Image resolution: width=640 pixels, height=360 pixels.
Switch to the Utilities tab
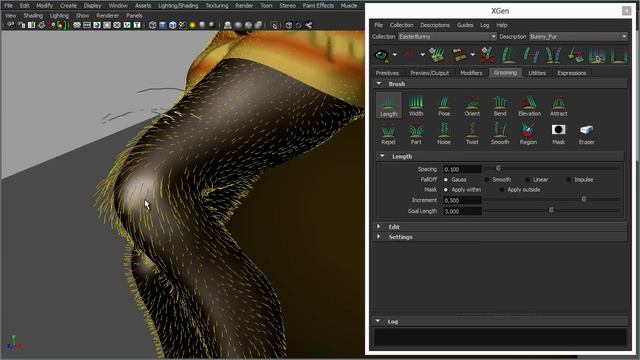[537, 73]
